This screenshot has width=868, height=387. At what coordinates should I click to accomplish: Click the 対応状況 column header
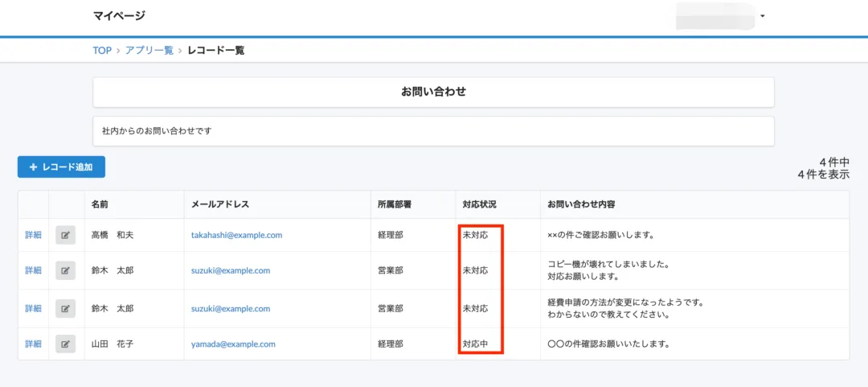(479, 204)
